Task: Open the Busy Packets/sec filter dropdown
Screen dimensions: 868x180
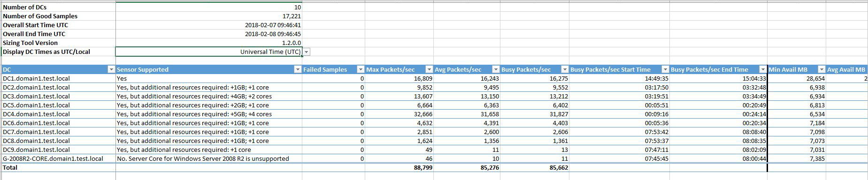Action: click(565, 69)
